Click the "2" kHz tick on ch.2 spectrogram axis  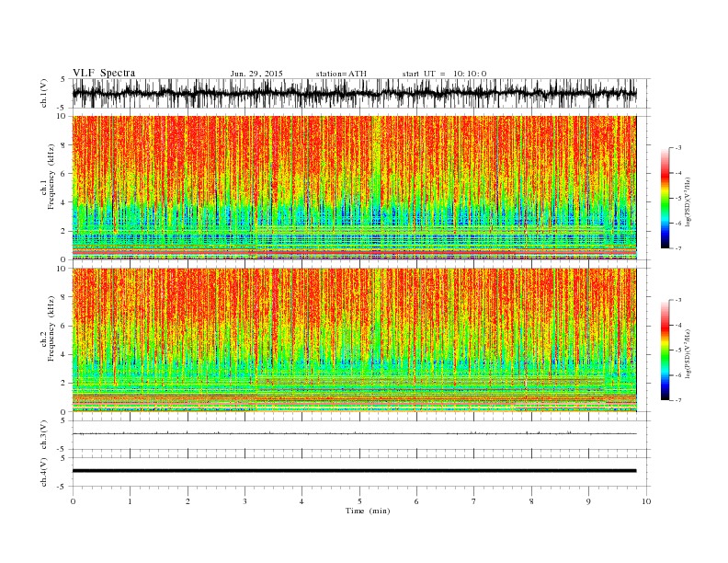click(x=64, y=383)
